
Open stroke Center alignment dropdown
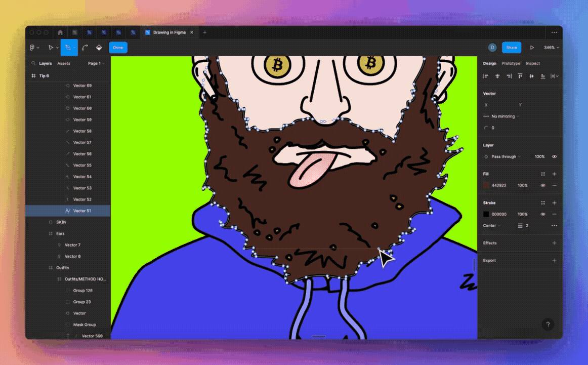[x=492, y=226]
